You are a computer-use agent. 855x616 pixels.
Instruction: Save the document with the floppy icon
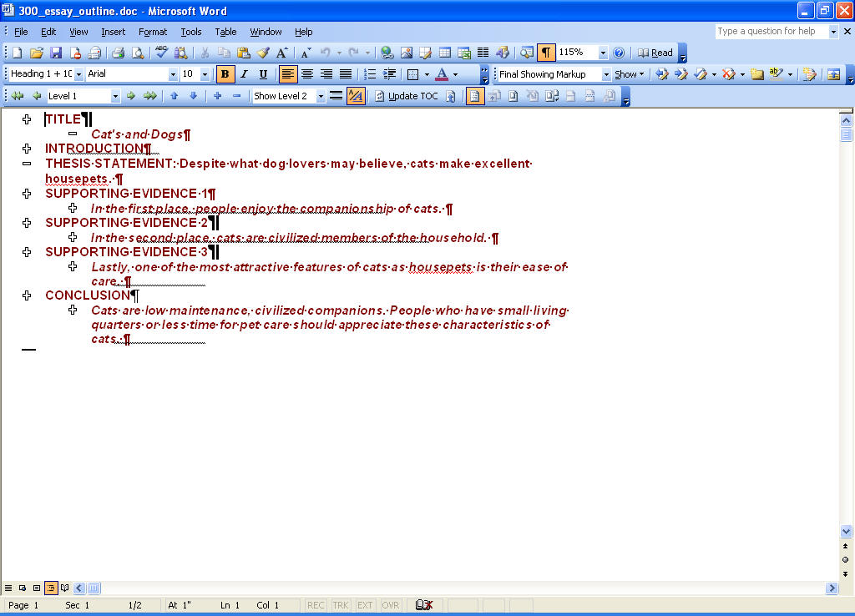56,53
